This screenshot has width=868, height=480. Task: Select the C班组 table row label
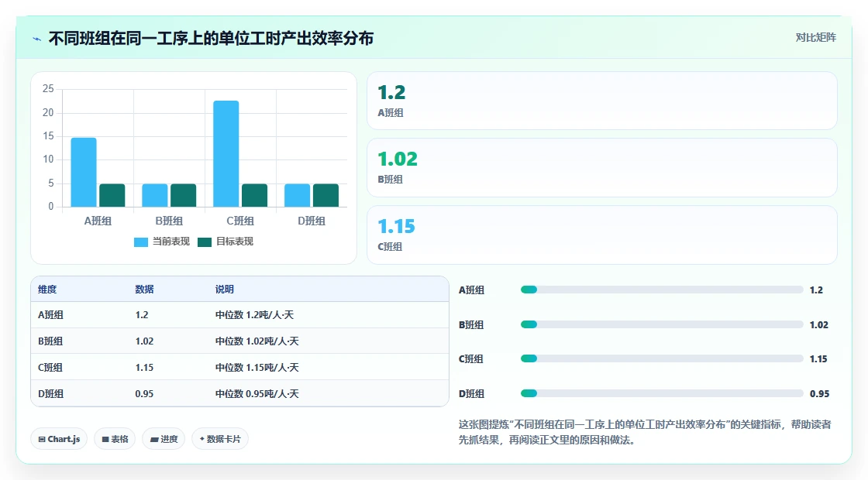tap(50, 368)
